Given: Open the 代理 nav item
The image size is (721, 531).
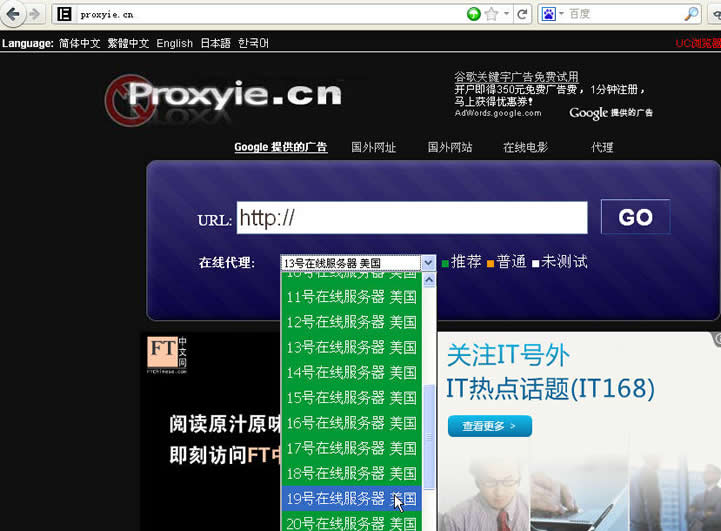Looking at the screenshot, I should pos(602,147).
